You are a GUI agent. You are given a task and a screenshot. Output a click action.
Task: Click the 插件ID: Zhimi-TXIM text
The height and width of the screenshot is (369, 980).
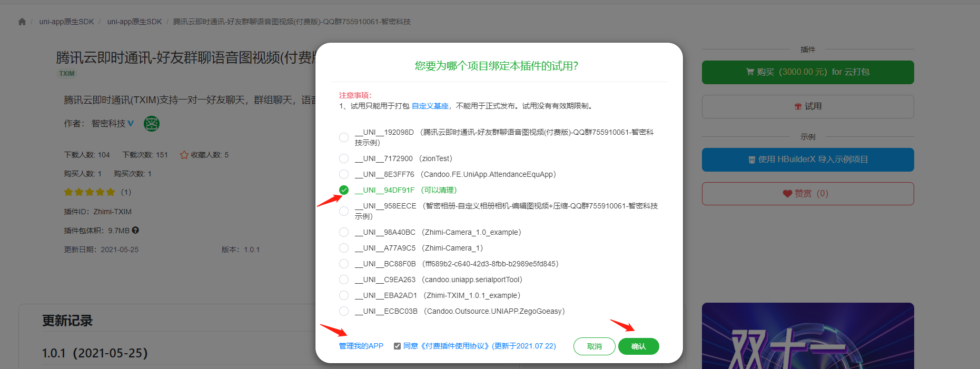(x=98, y=212)
